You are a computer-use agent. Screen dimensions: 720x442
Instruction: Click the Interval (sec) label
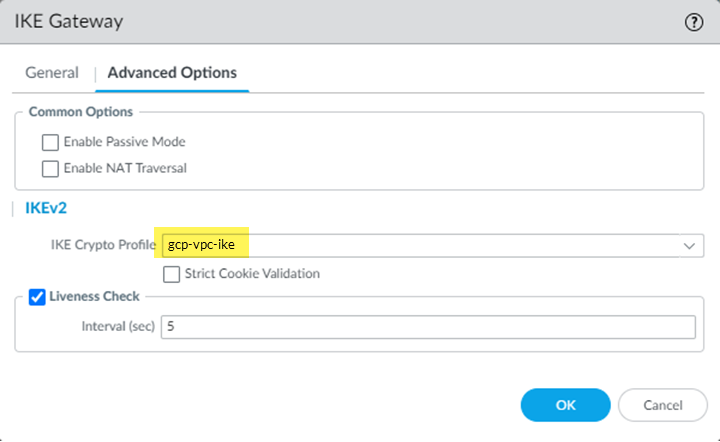(117, 327)
